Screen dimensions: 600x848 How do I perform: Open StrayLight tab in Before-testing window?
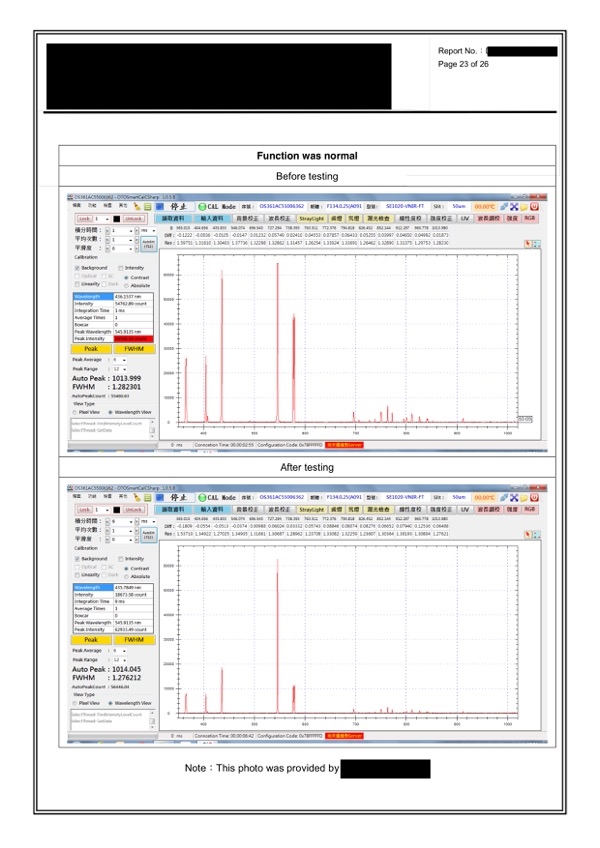[x=312, y=218]
